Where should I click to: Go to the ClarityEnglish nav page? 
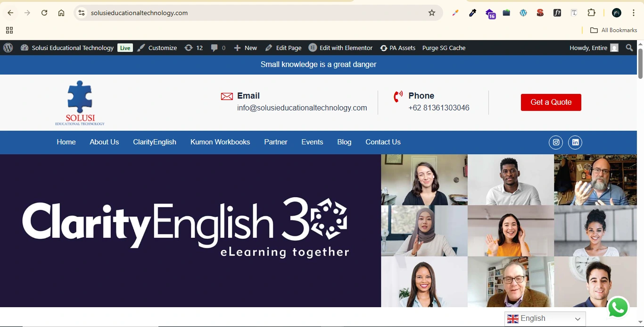tap(155, 142)
